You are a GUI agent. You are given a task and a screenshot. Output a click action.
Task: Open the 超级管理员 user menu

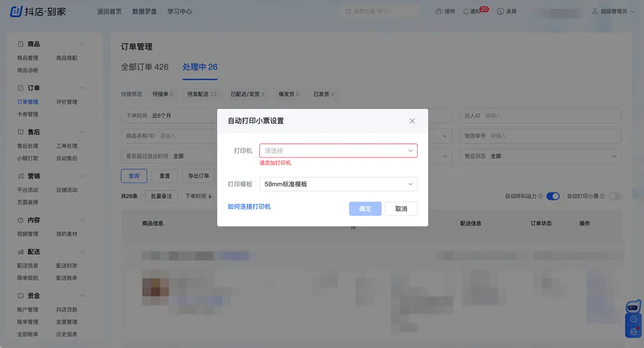coord(612,11)
